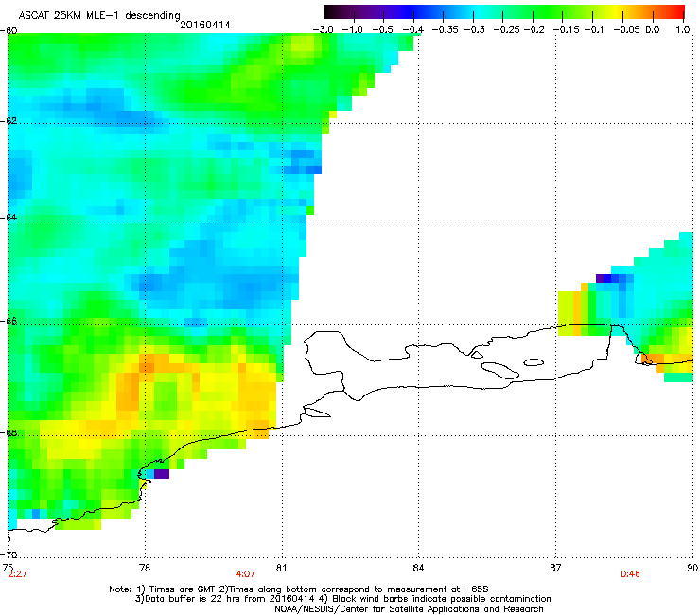Click the -66 latitude axis label

(9, 321)
